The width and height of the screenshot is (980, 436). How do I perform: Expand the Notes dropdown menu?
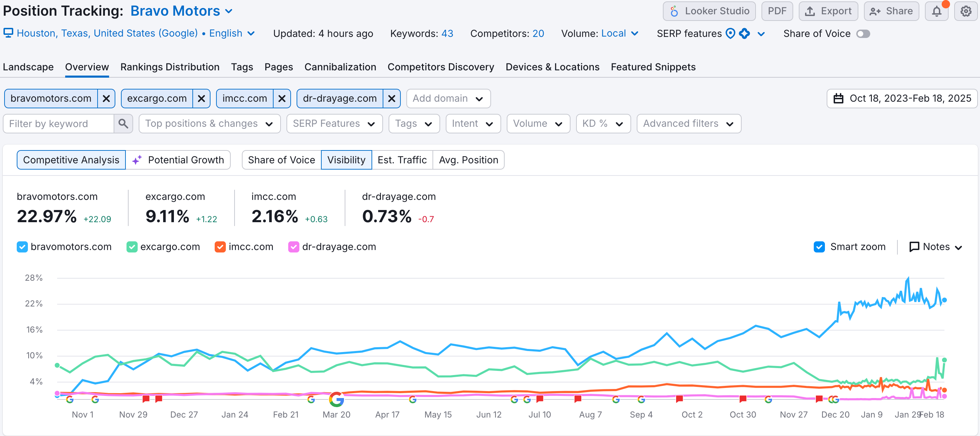pyautogui.click(x=935, y=247)
